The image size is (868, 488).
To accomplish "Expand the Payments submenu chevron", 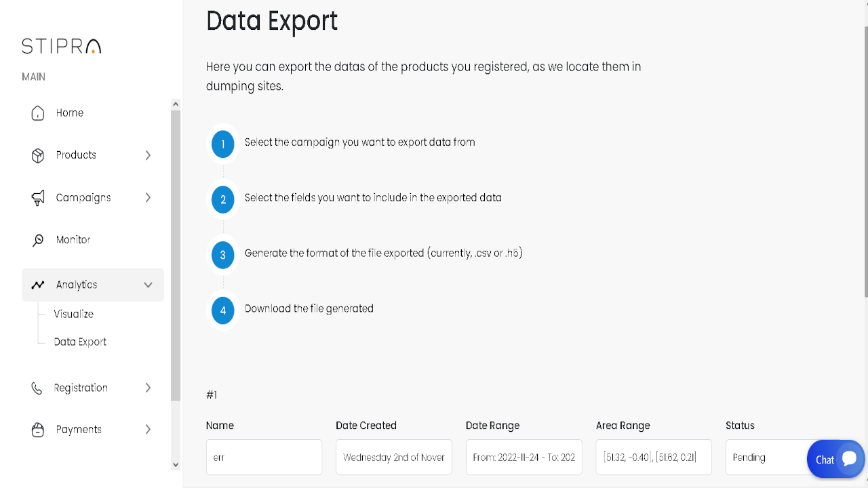I will tap(148, 430).
